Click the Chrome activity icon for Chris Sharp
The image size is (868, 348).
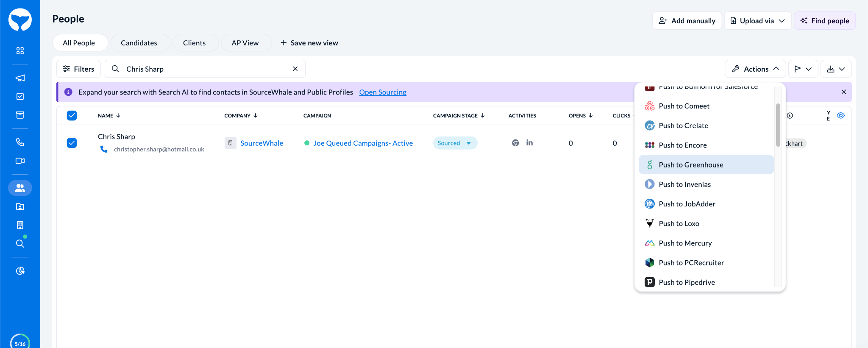point(515,143)
